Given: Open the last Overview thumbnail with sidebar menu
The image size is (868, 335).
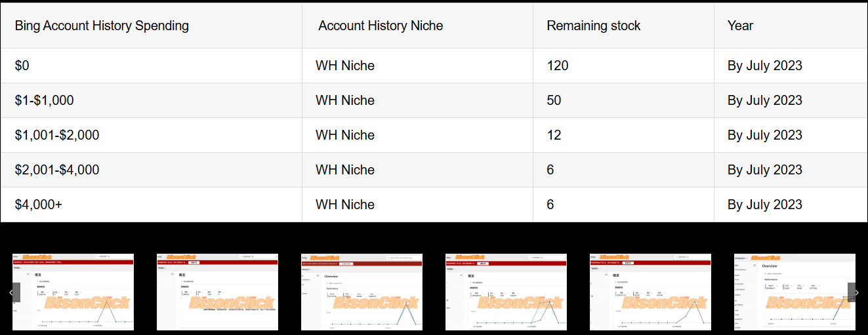Looking at the screenshot, I should point(795,292).
